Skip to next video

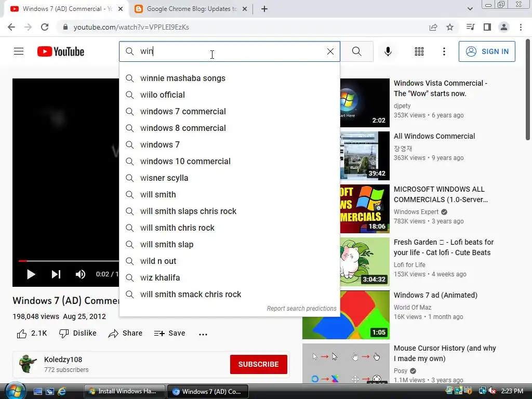click(56, 274)
